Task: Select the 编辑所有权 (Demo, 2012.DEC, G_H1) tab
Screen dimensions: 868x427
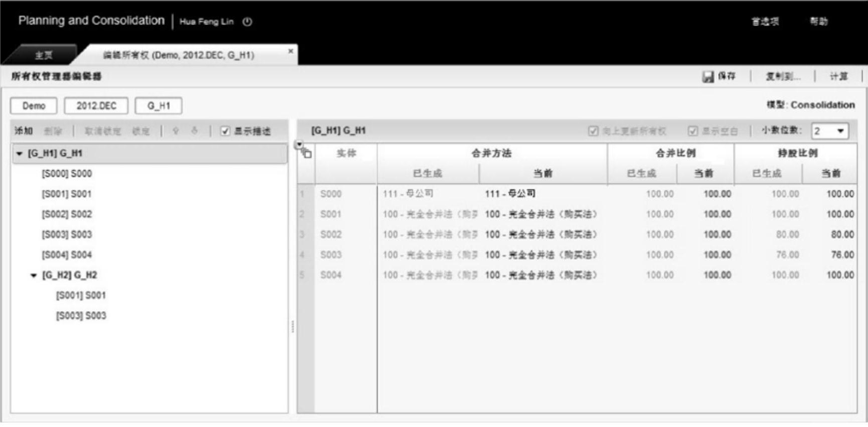Action: click(x=179, y=55)
